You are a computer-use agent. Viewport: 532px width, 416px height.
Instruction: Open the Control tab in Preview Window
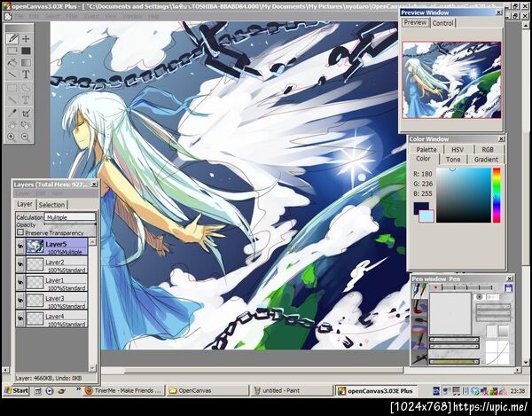coord(442,23)
